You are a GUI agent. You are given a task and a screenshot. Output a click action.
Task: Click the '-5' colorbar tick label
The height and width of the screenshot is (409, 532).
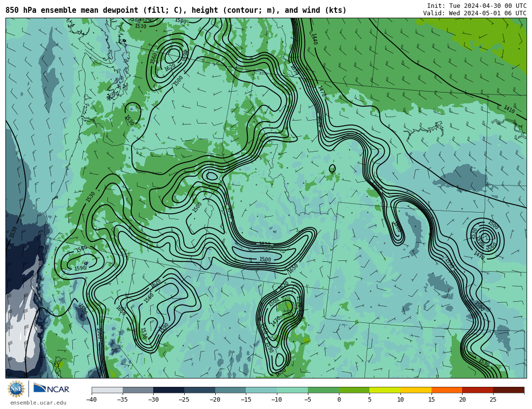pyautogui.click(x=308, y=400)
